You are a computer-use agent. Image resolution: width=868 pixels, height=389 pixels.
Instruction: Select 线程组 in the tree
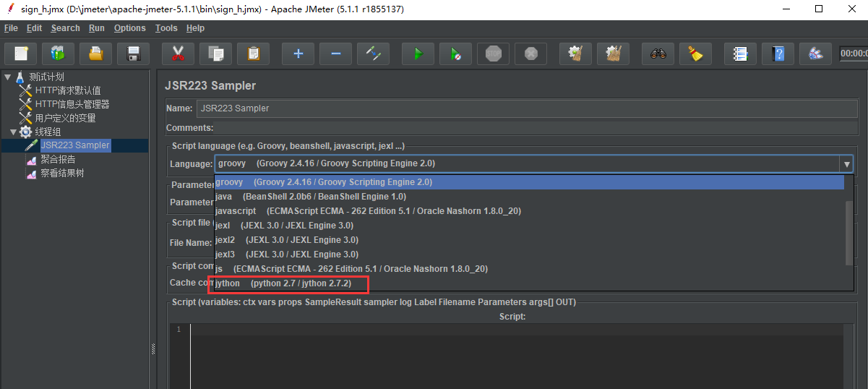click(48, 132)
